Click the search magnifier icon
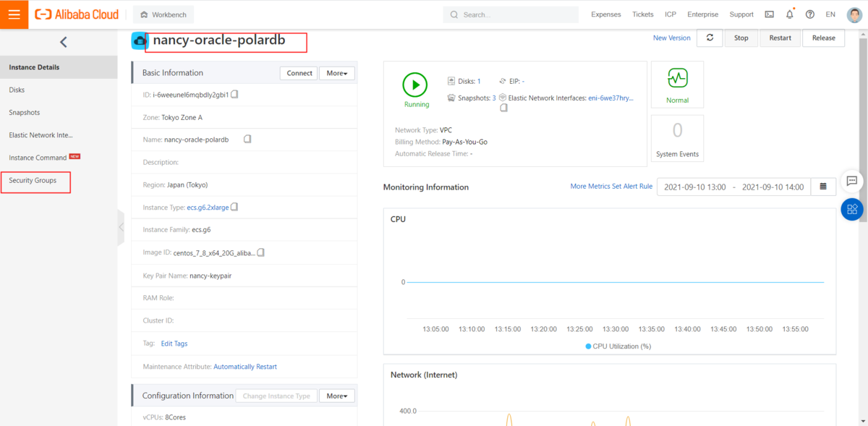Screen dimensions: 868x426 click(x=454, y=14)
